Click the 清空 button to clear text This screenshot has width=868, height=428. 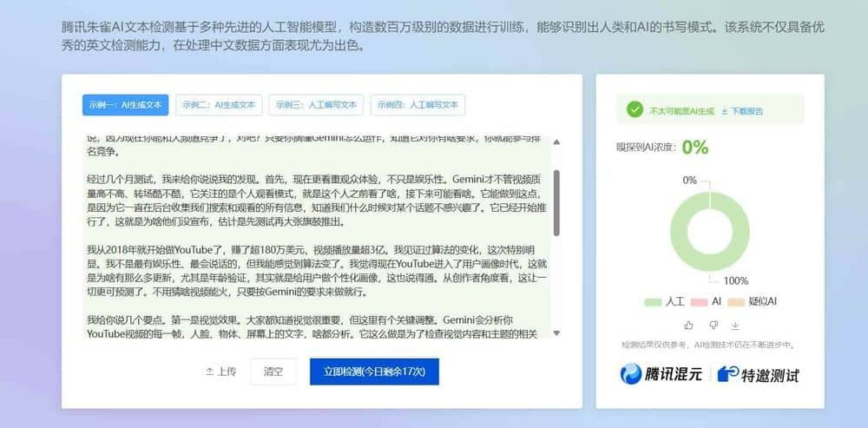273,372
